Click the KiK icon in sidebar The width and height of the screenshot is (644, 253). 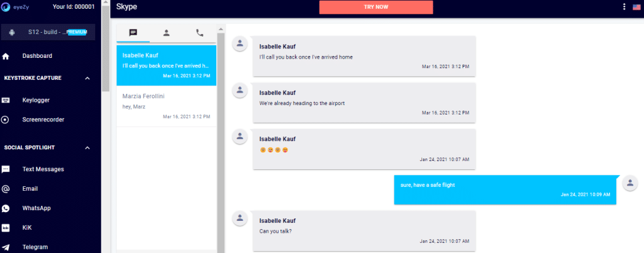tap(6, 228)
